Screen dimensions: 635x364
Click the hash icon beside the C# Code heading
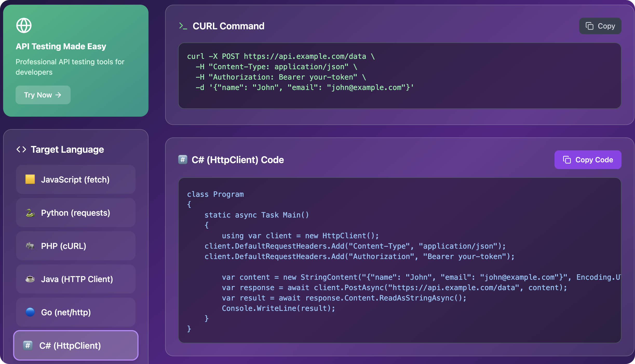tap(183, 159)
